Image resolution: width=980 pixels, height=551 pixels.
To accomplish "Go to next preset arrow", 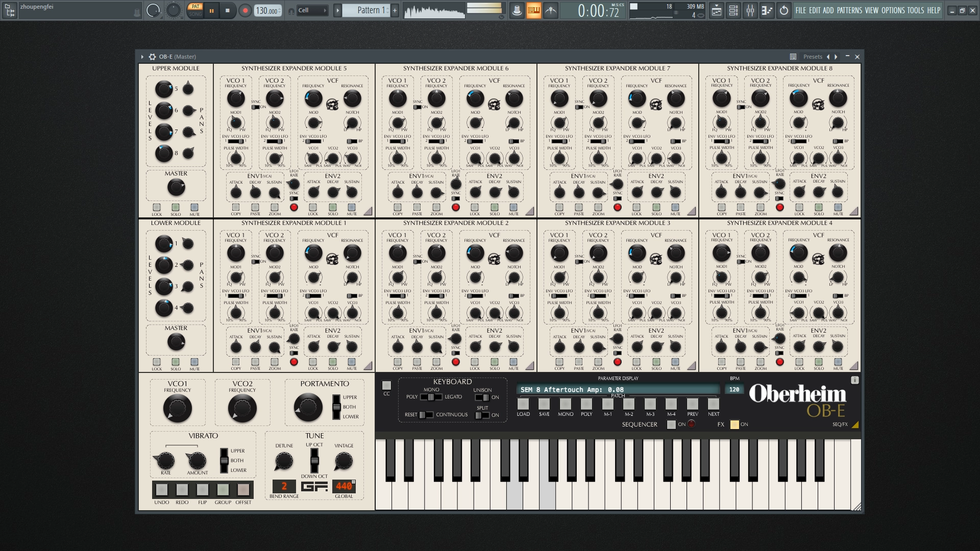I will tap(836, 57).
